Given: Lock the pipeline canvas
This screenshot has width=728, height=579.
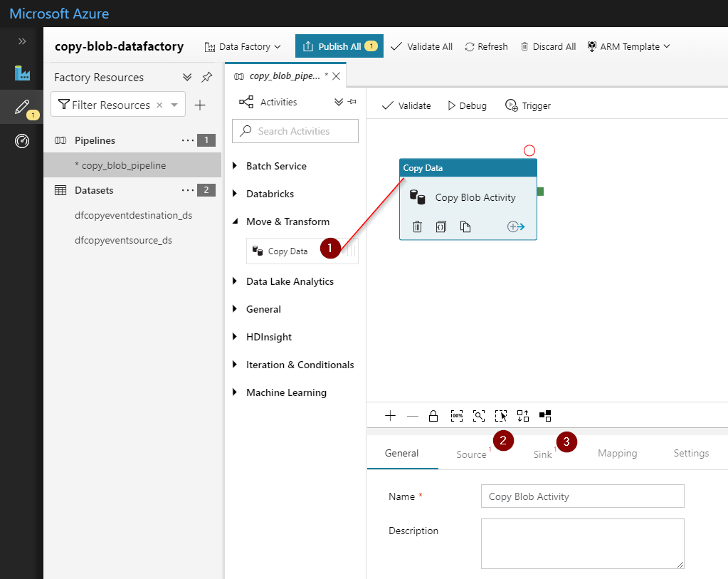Looking at the screenshot, I should click(x=433, y=416).
